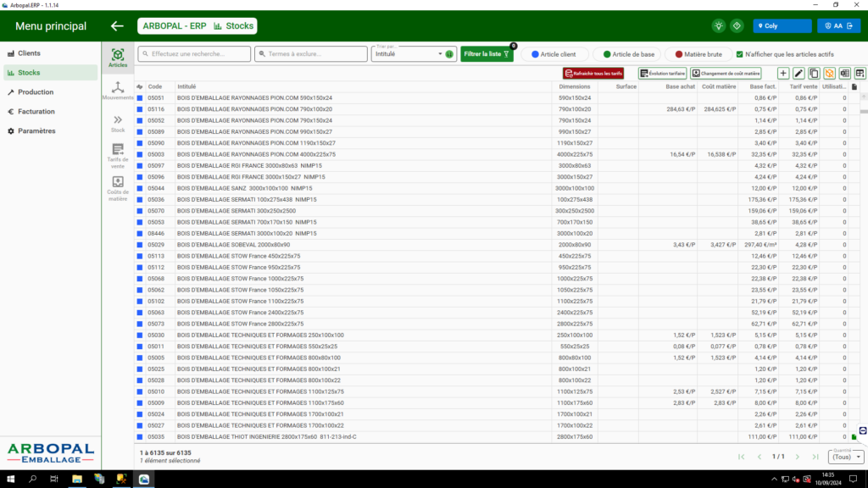Open the Coly site selector
Screen dimensions: 868x488
click(782, 26)
